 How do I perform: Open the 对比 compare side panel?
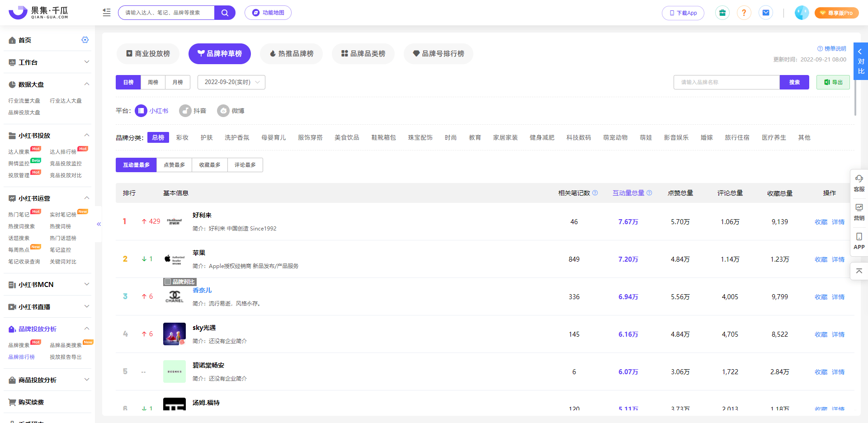pos(861,61)
